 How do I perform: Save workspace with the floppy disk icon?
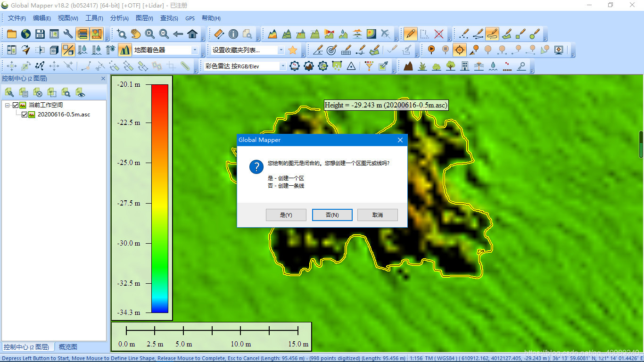(x=40, y=34)
